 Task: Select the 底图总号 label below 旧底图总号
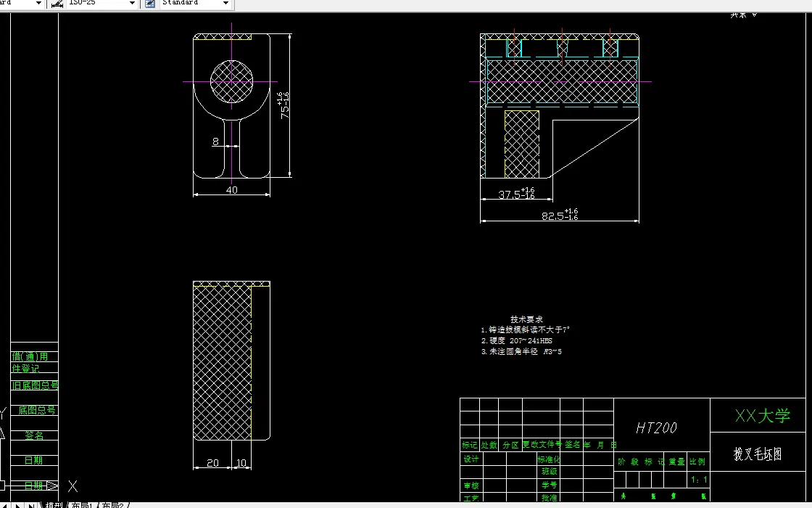pos(37,410)
